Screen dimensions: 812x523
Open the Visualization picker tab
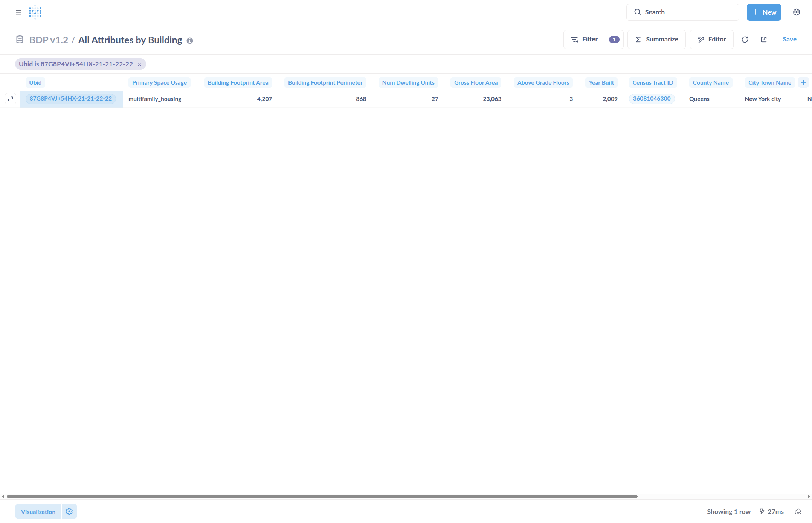(38, 512)
